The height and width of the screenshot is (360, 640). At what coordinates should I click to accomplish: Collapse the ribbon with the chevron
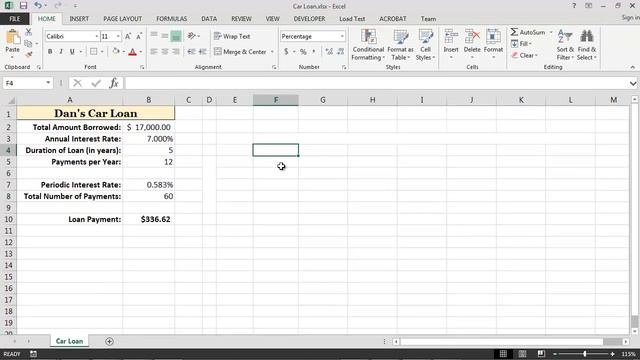pyautogui.click(x=633, y=67)
